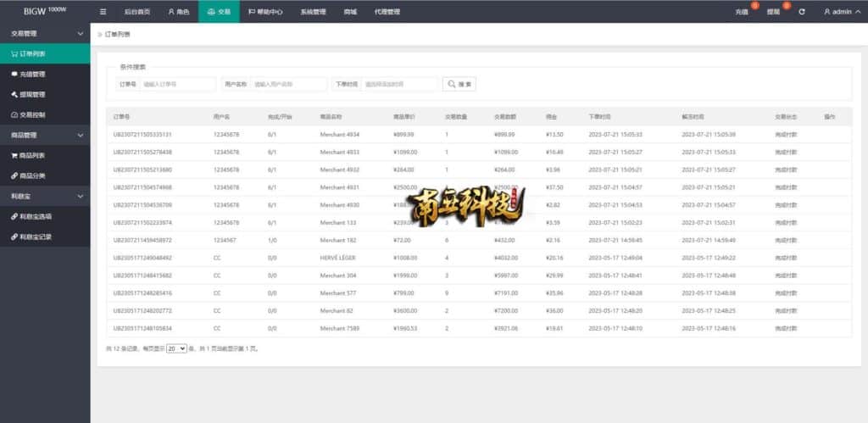Click the Merchant 4930 cell
Viewport: 868px width, 423px height.
[339, 205]
